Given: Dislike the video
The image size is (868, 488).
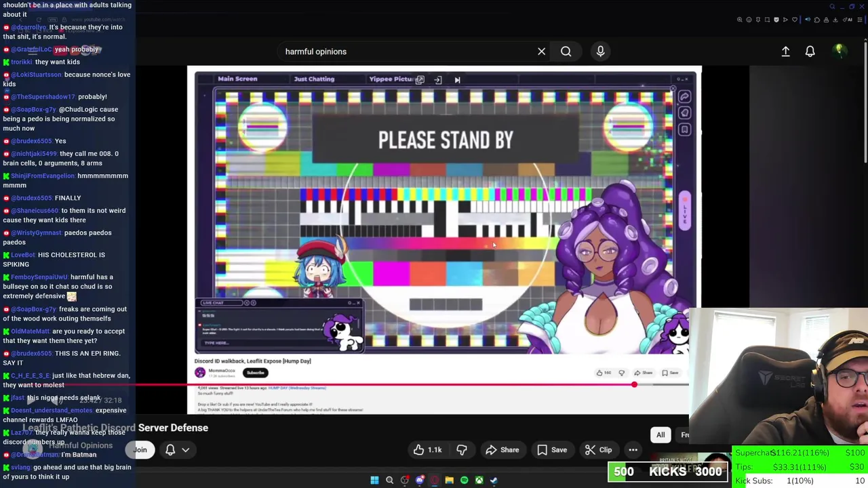Looking at the screenshot, I should point(461,449).
